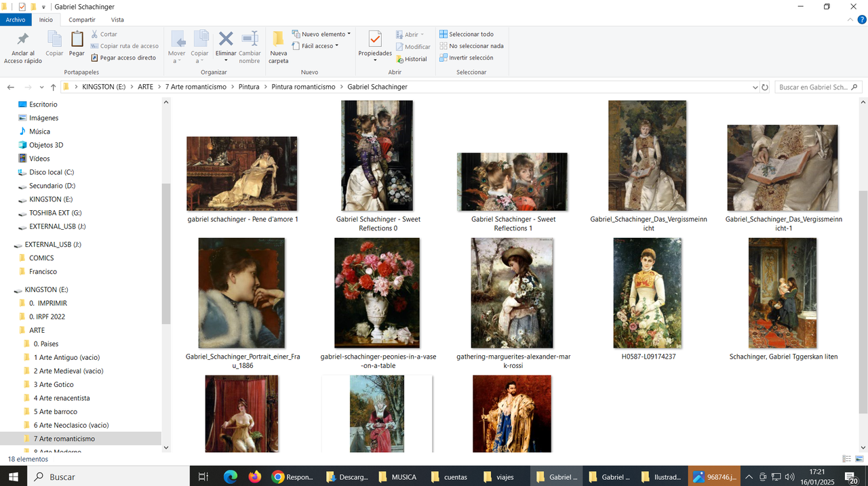The height and width of the screenshot is (486, 868).
Task: Select Escritorio in the navigation pane
Action: click(43, 104)
